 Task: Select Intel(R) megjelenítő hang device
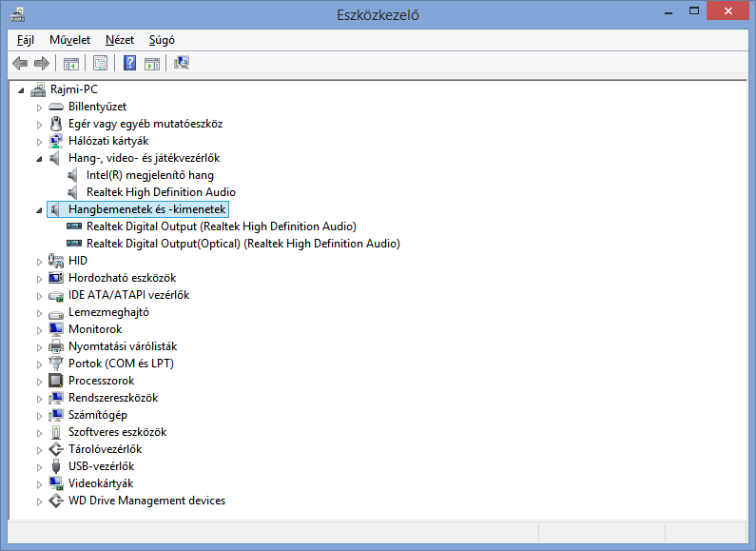(150, 175)
